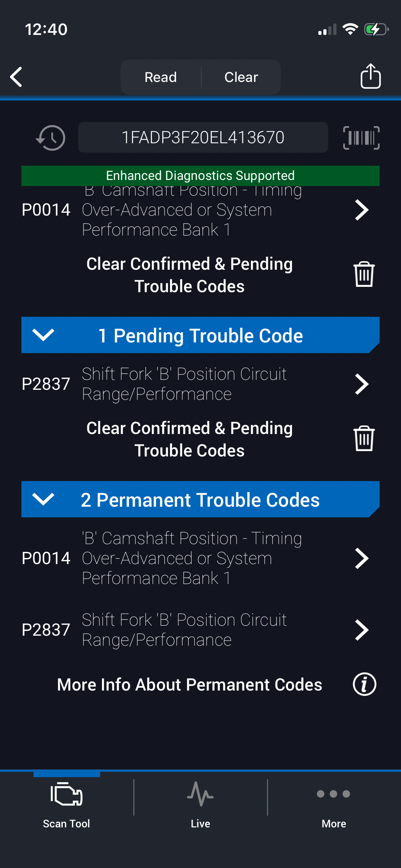Expand pending P2837 Shift Fork code details
This screenshot has height=868, width=401.
pos(361,384)
